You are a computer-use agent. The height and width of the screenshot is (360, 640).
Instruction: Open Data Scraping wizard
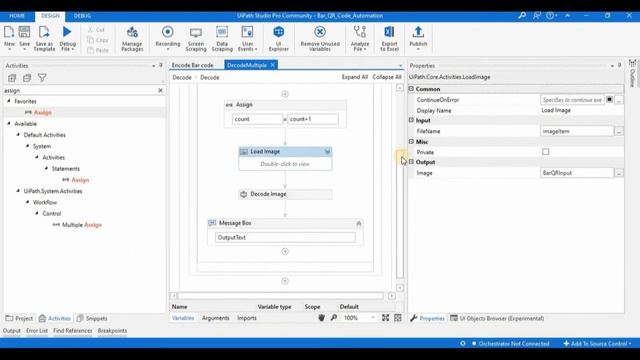(222, 38)
